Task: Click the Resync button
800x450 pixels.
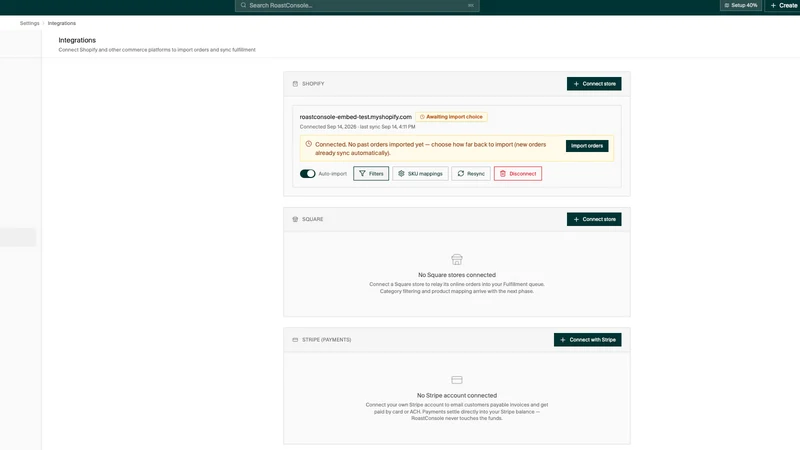Action: (x=470, y=173)
